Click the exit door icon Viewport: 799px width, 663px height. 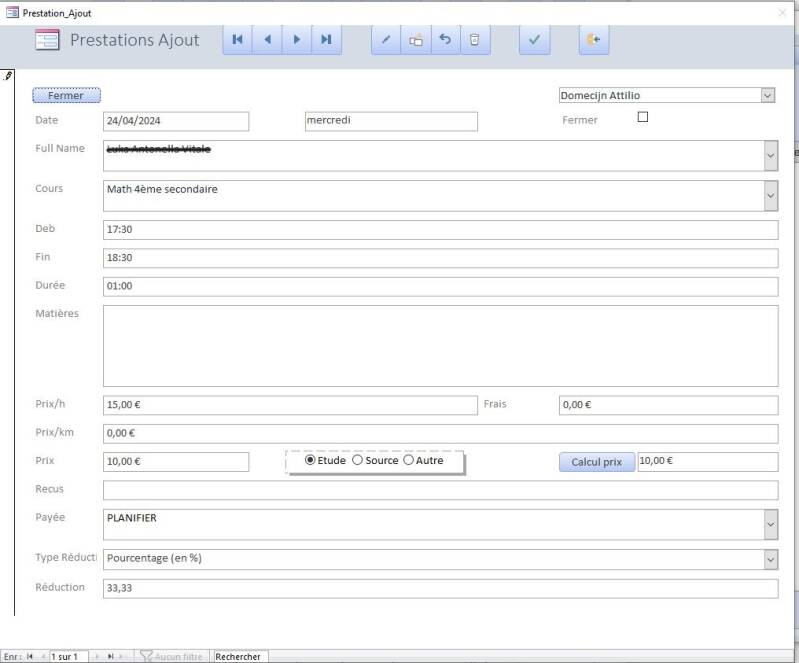pyautogui.click(x=593, y=40)
